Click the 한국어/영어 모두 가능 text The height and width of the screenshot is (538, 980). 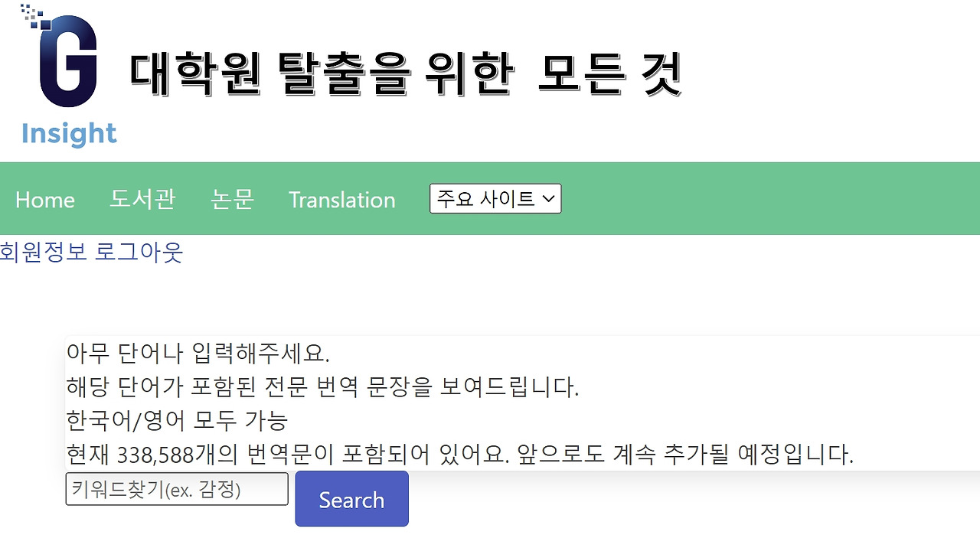coord(177,420)
